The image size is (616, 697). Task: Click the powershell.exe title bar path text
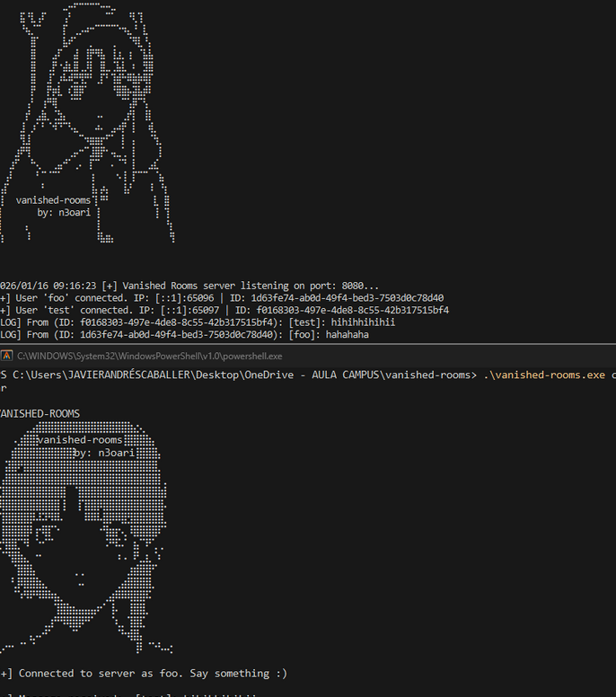tap(149, 356)
